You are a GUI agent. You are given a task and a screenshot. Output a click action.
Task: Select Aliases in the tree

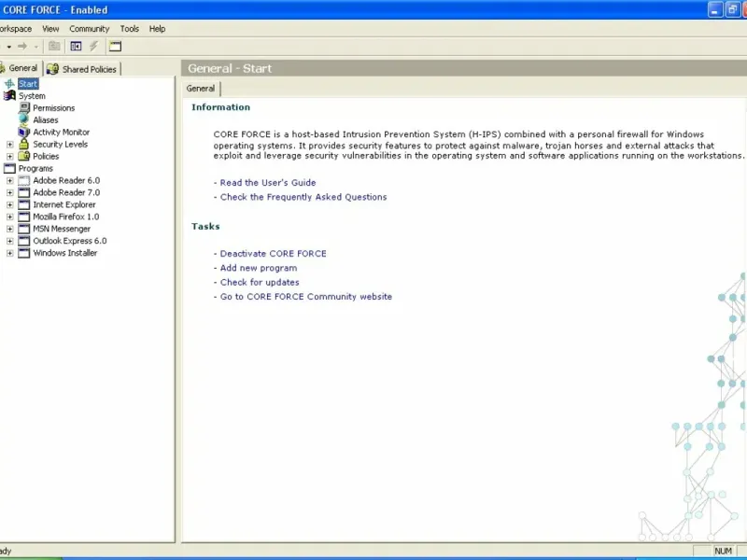[46, 120]
